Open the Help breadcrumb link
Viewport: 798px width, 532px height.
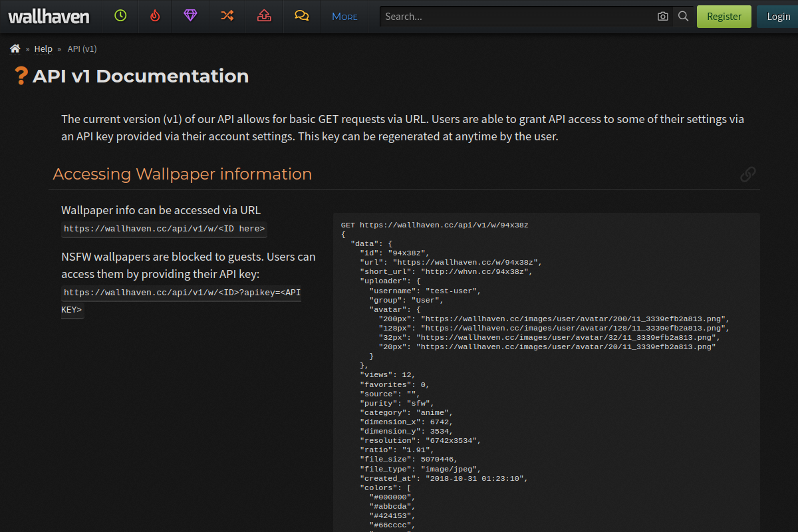click(43, 49)
